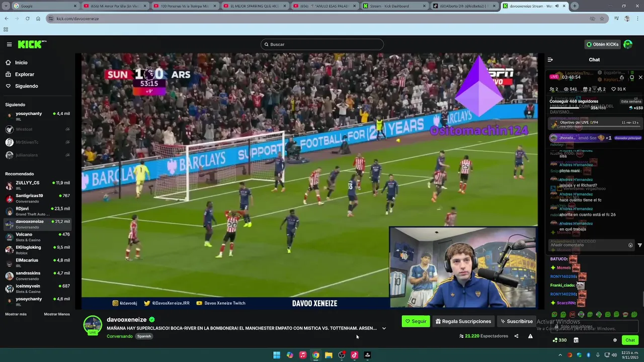The image size is (644, 362).
Task: Open recommended channel ZULLYY_CS
Action: (38, 185)
